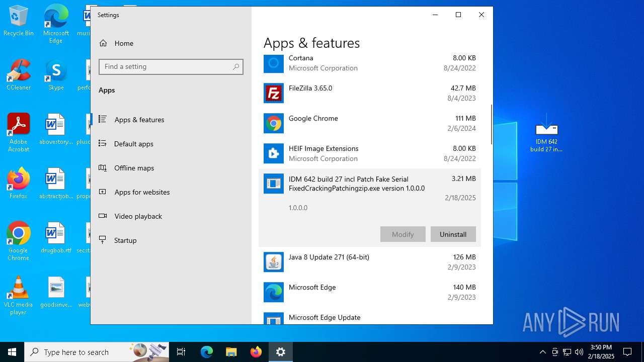Open the Start menu
The width and height of the screenshot is (644, 362).
point(12,352)
